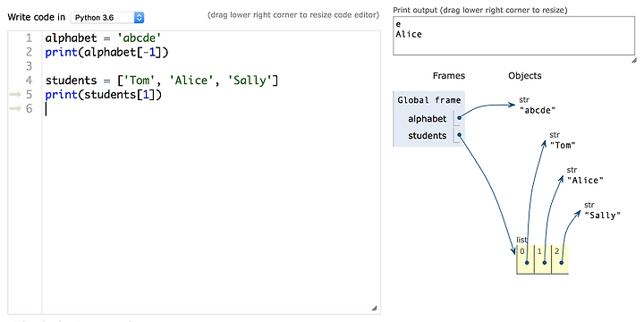Click the Print output label text
This screenshot has height=322, width=644.
[480, 10]
